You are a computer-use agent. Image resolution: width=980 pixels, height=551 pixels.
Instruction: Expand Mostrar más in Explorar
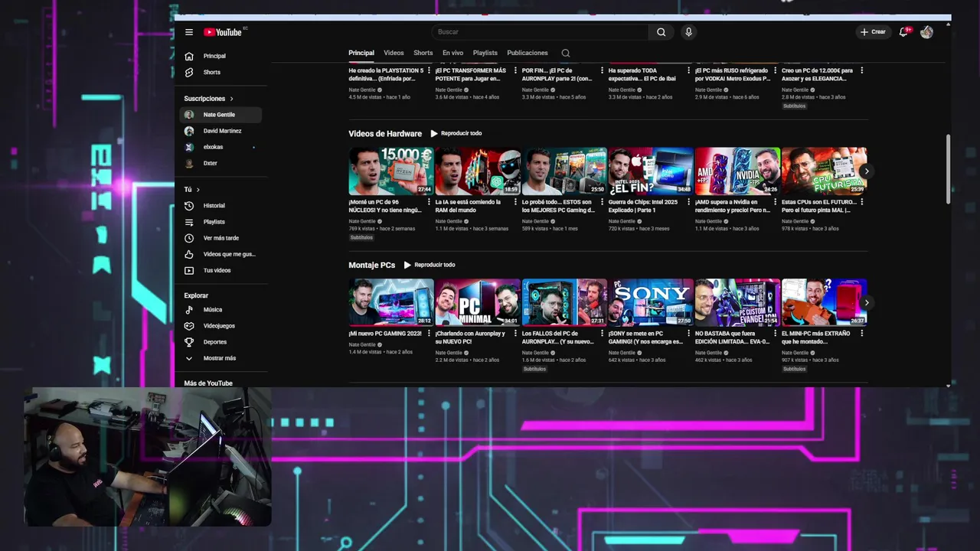point(220,358)
